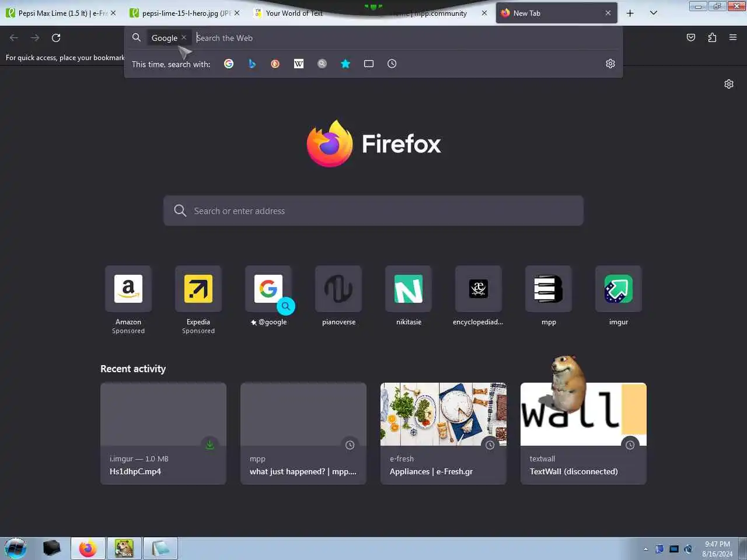Screen dimensions: 747x560
Task: Go forward one page
Action: (x=35, y=38)
